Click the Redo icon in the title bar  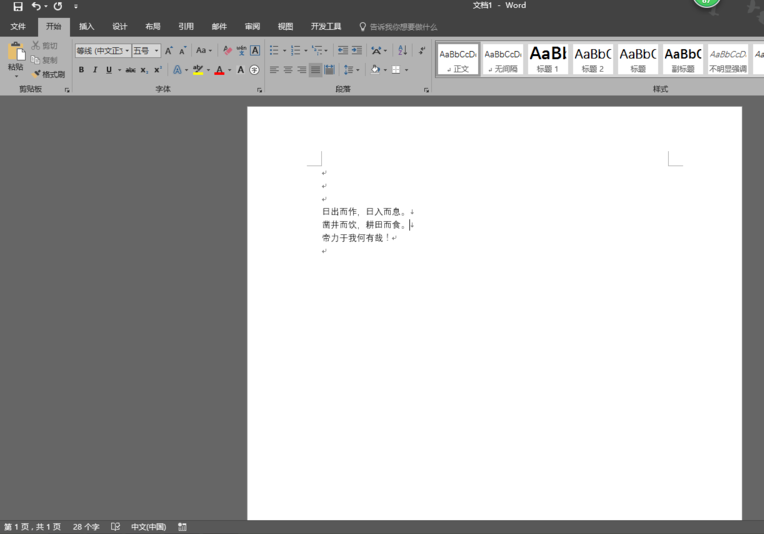tap(57, 6)
